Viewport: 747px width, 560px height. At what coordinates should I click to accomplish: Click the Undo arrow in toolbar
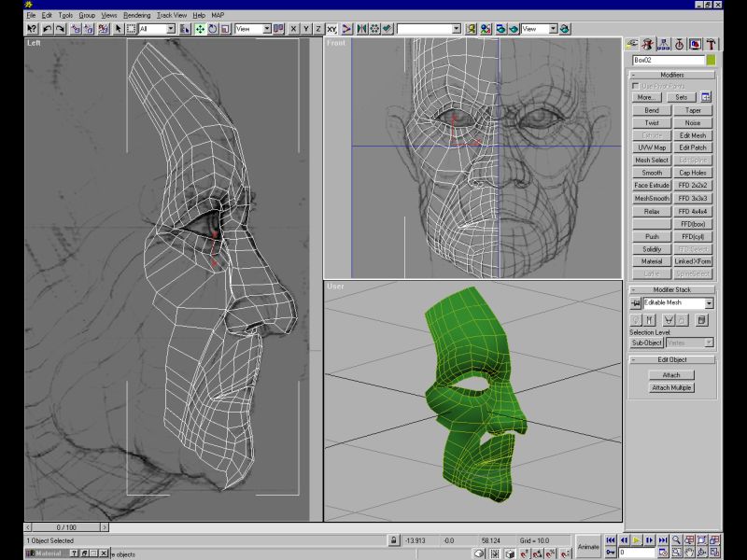(46, 29)
